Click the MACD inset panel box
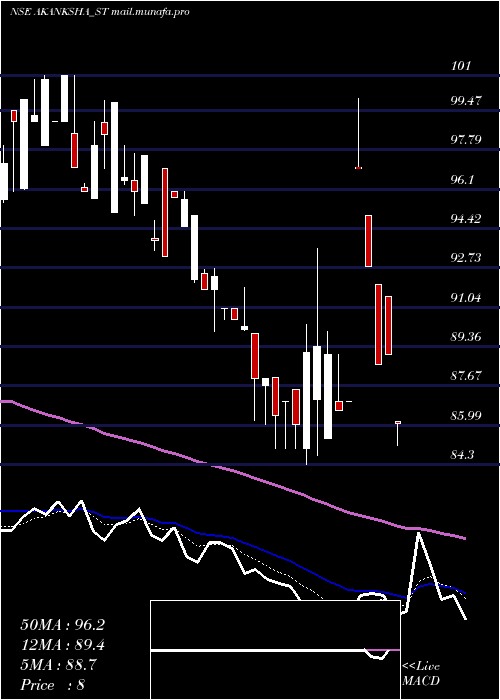Image resolution: width=500 pixels, height=700 pixels. point(275,650)
